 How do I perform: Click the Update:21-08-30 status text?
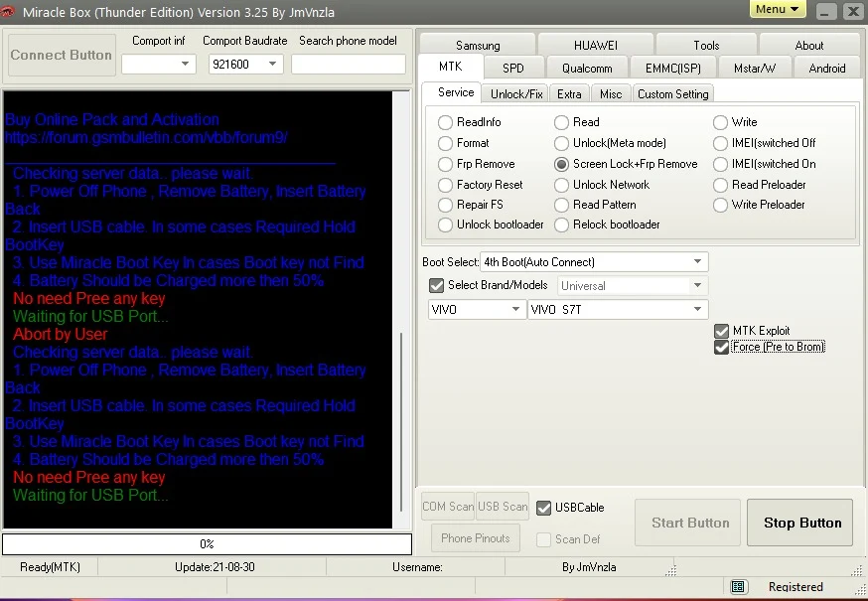tap(215, 567)
